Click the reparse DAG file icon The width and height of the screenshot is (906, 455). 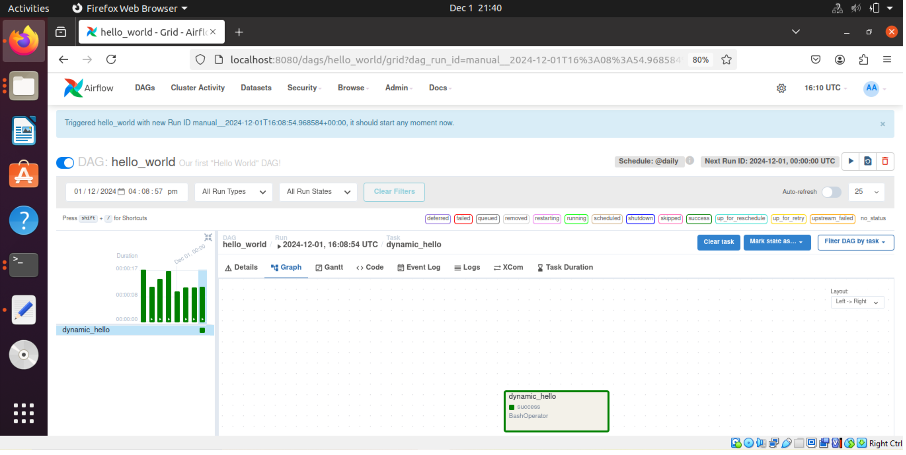pyautogui.click(x=867, y=161)
